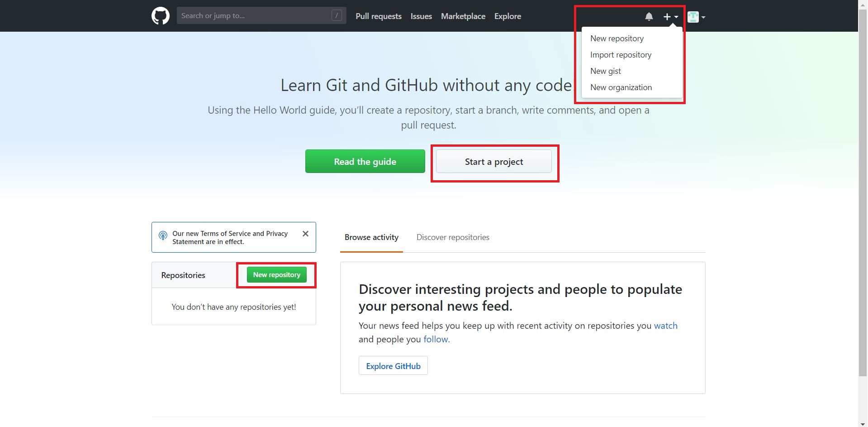
Task: Open Marketplace in the header
Action: (463, 16)
